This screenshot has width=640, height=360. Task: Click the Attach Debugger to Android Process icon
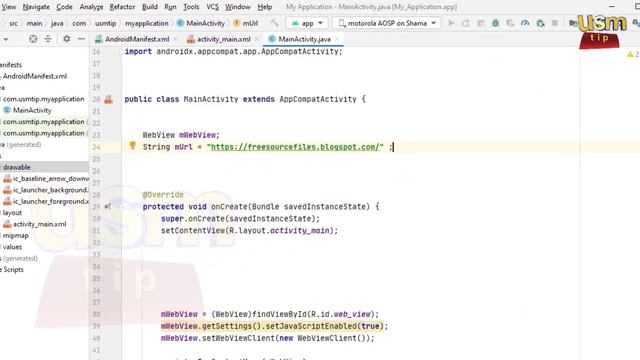pos(540,23)
